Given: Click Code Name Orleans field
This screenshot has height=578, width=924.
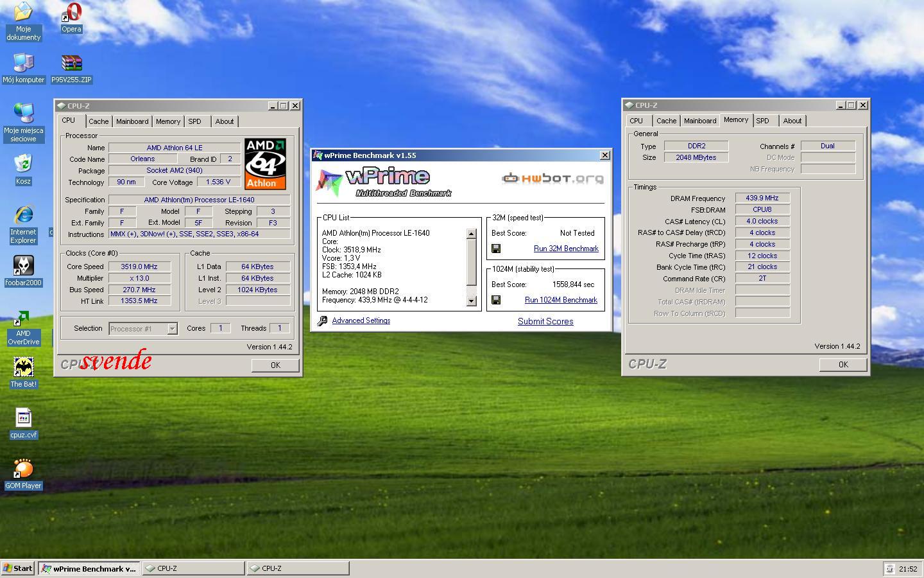Looking at the screenshot, I should pos(142,159).
